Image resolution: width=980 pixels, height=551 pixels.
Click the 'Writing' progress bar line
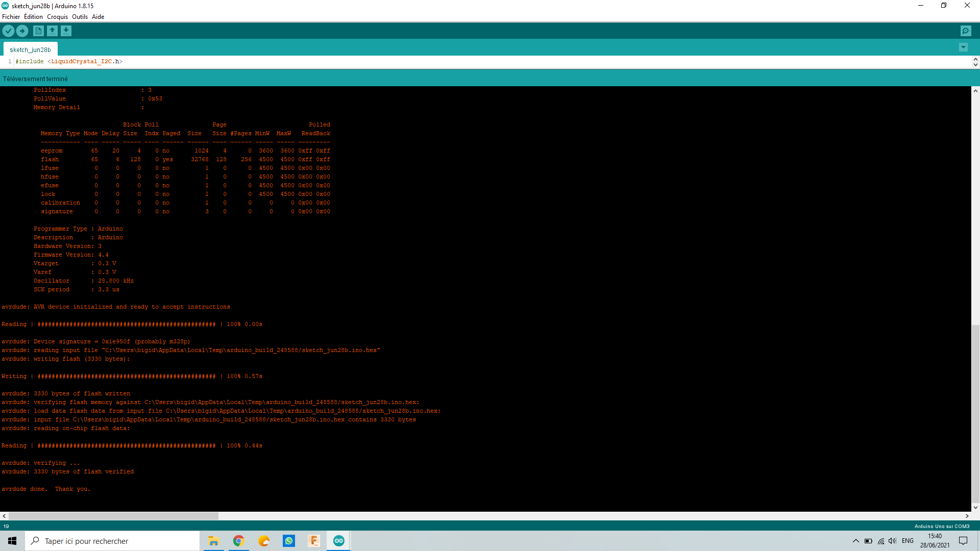coord(132,376)
